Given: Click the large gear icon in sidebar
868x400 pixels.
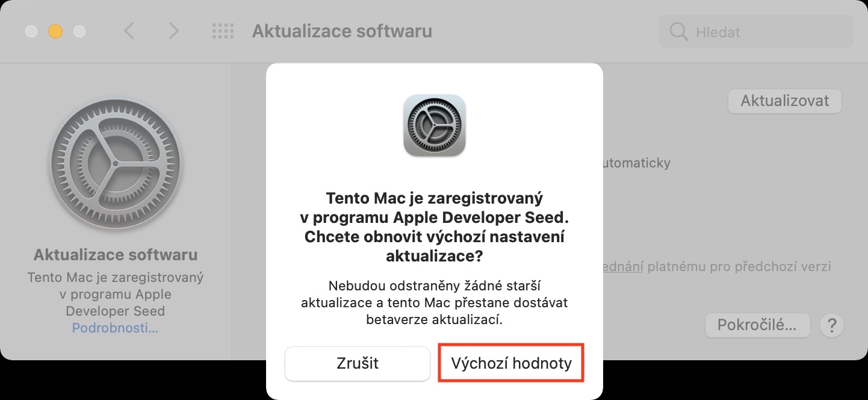Looking at the screenshot, I should pyautogui.click(x=115, y=164).
